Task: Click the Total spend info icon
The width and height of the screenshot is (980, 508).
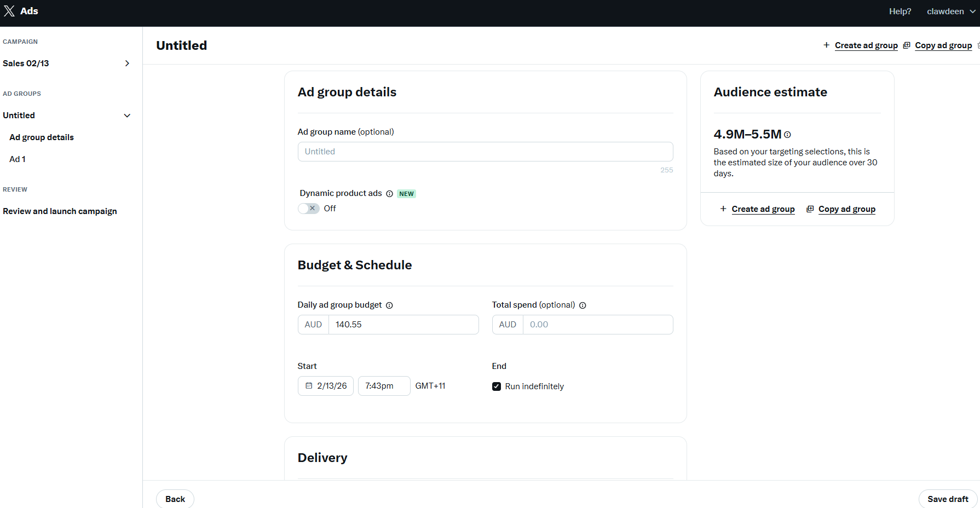Action: (x=583, y=305)
